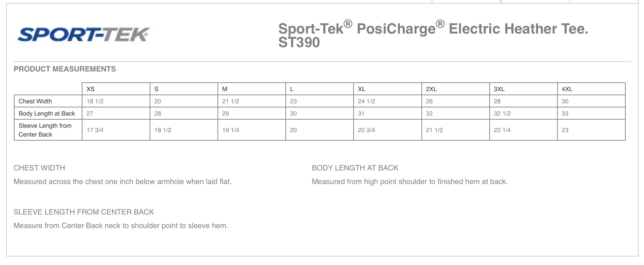
Task: Click the M sleeve length cell 19 1/4
Action: [x=231, y=130]
